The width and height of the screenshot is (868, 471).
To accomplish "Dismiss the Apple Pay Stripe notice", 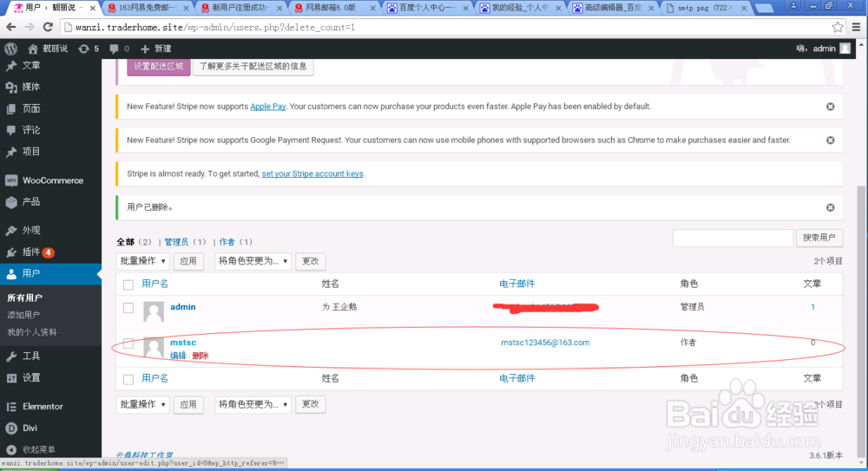I will 831,107.
